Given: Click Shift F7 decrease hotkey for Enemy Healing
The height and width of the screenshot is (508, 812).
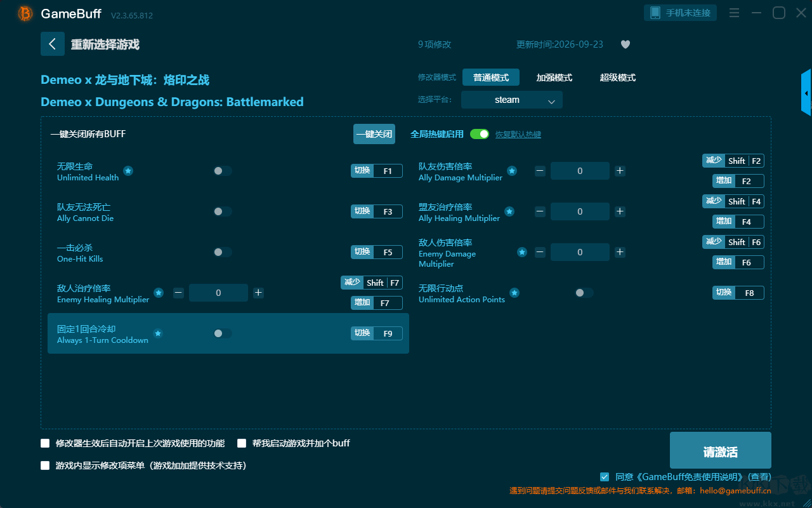Looking at the screenshot, I should (372, 283).
